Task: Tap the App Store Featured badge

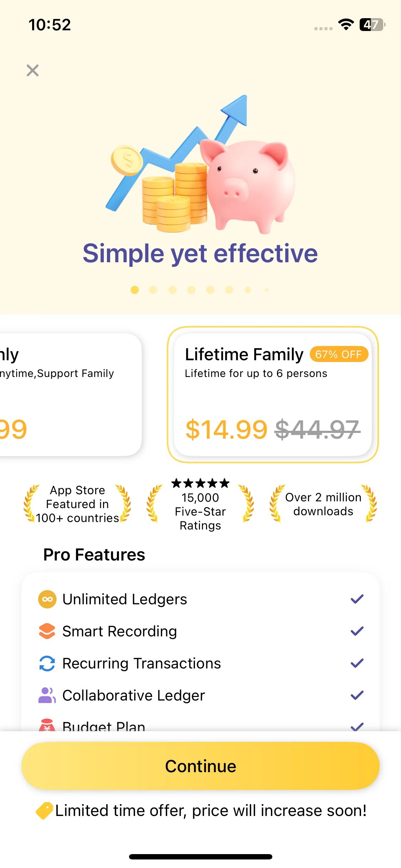Action: click(77, 504)
